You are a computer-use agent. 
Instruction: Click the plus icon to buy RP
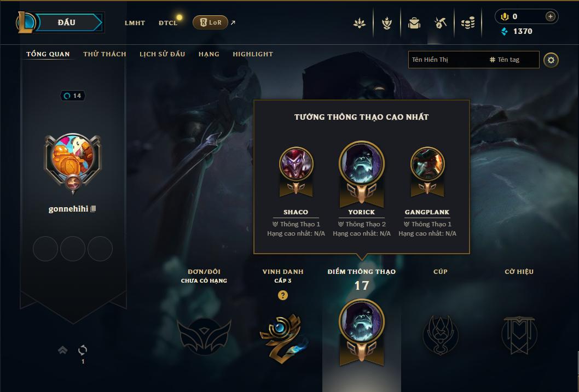tap(550, 16)
